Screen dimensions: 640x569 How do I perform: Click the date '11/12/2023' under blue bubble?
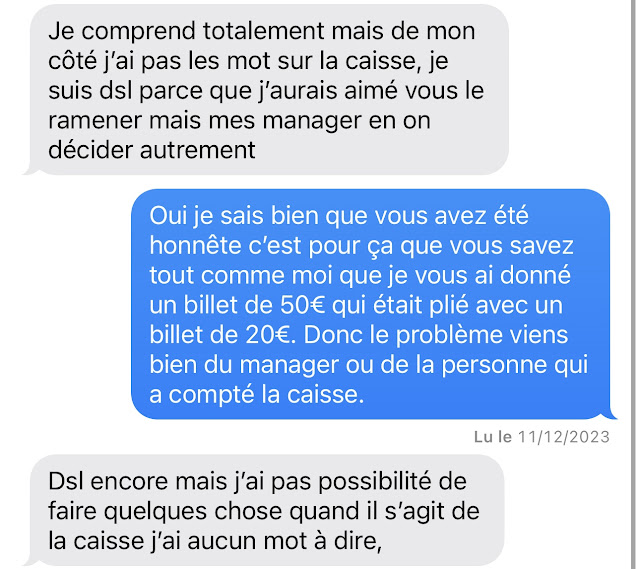[x=564, y=437]
